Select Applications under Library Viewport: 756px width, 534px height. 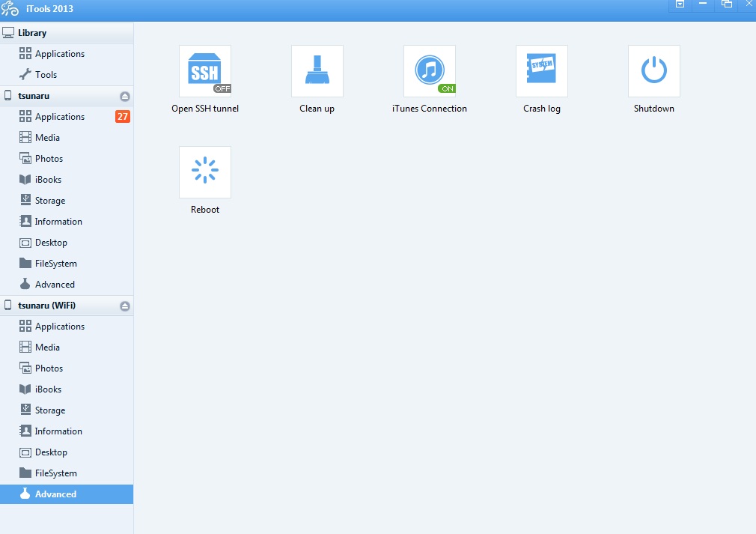pyautogui.click(x=67, y=53)
